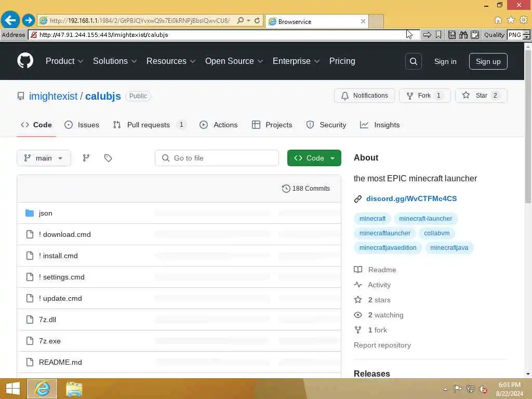Click the json folder icon
This screenshot has width=532, height=399.
click(x=30, y=213)
